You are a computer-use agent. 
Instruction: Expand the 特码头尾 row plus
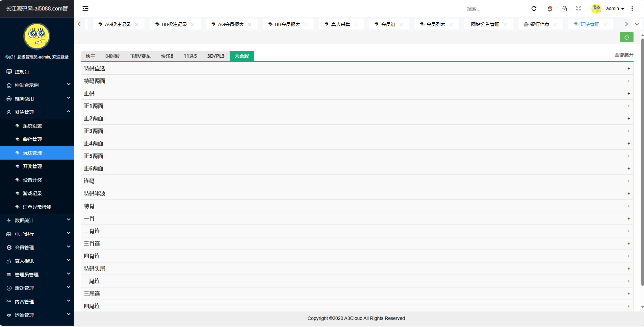(629, 268)
